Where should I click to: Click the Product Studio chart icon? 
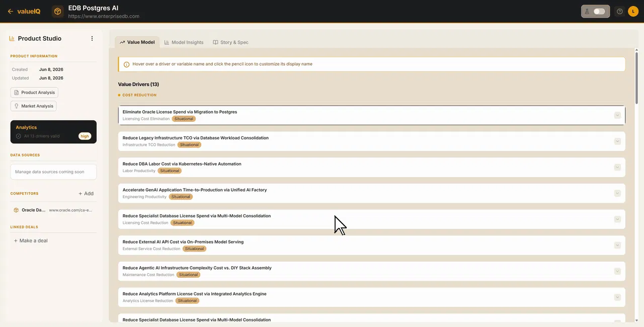pyautogui.click(x=12, y=38)
